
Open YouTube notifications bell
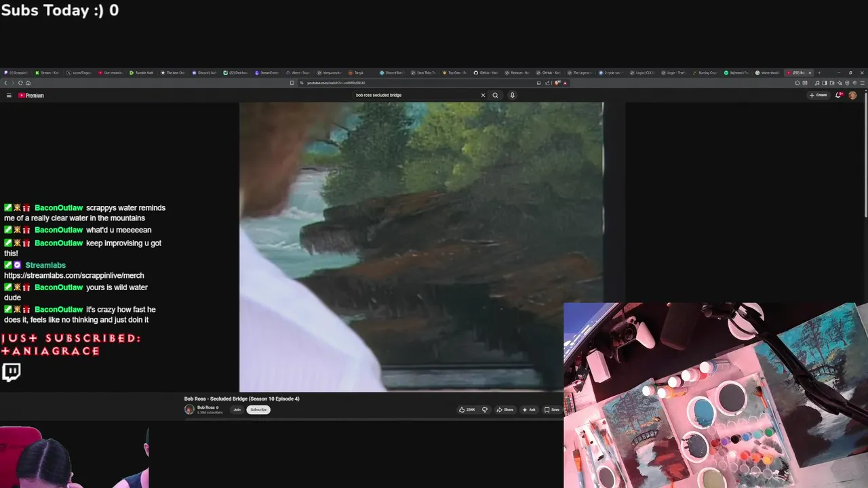(839, 95)
